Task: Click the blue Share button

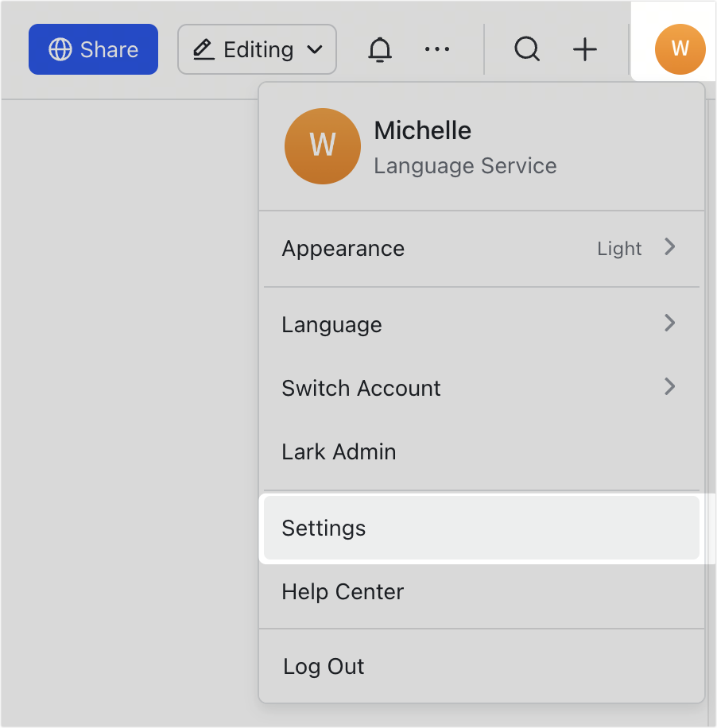Action: [93, 49]
